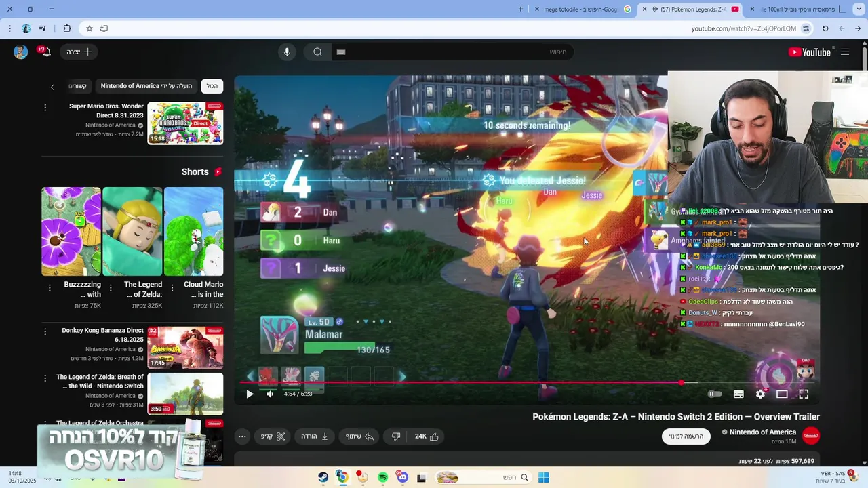
Task: Toggle the autoplay switch in player
Action: click(715, 394)
